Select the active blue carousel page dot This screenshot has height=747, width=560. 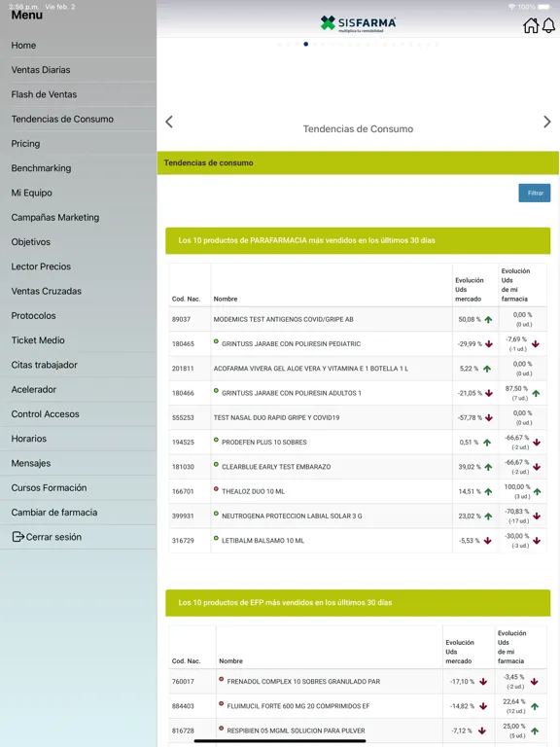coord(305,44)
